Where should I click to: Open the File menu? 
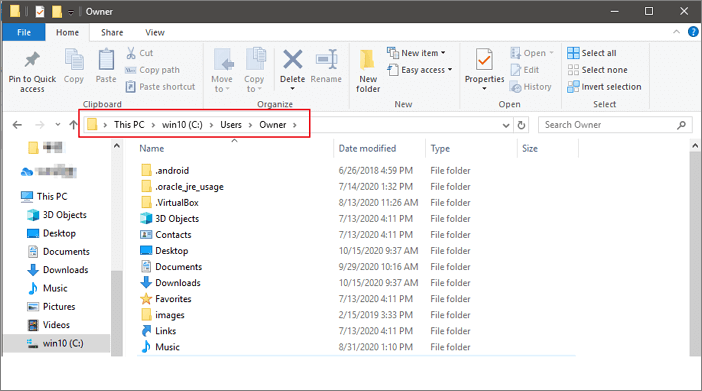point(24,32)
